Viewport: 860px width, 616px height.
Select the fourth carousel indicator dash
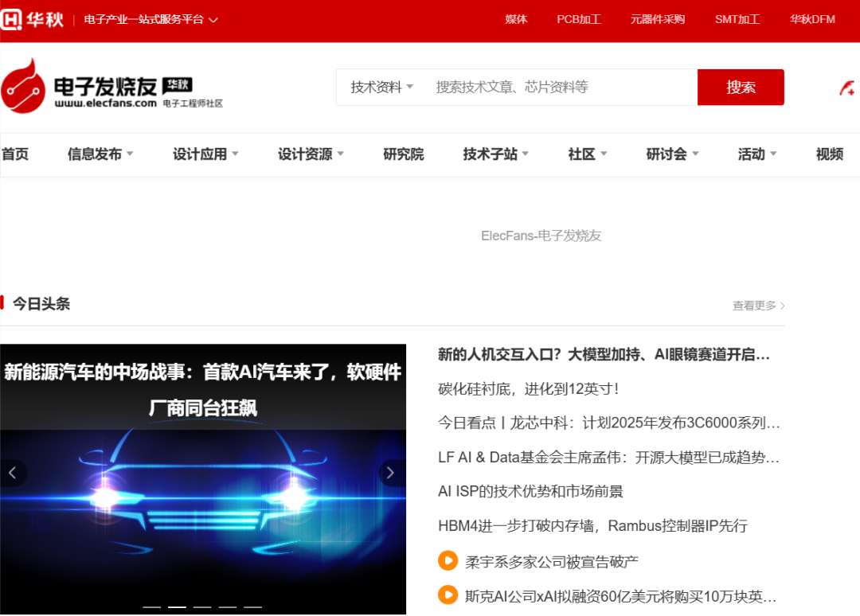228,606
